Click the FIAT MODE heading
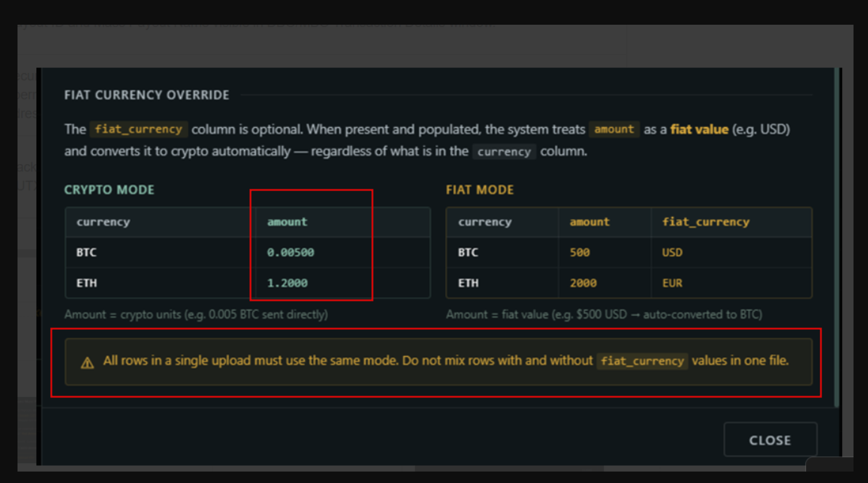 pos(480,190)
